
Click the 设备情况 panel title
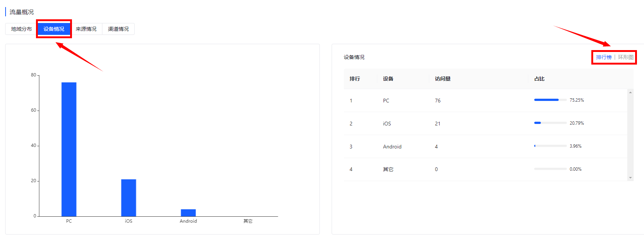coord(354,57)
